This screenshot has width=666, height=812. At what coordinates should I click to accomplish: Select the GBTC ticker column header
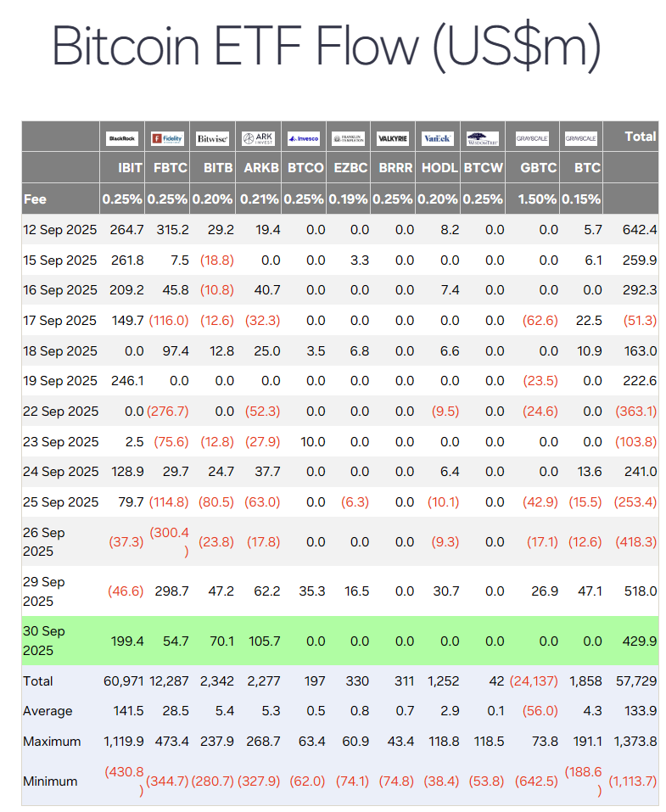[539, 168]
